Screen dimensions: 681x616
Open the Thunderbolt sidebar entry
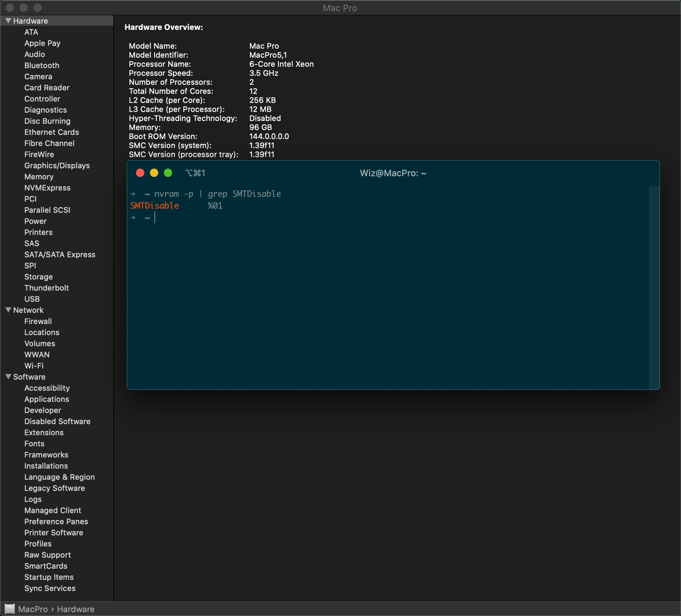(x=47, y=288)
